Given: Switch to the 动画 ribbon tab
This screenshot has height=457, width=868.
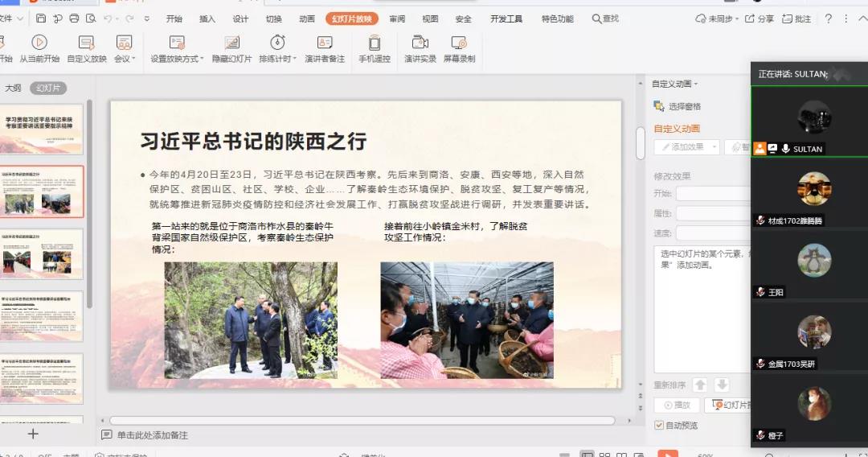Looking at the screenshot, I should click(306, 19).
